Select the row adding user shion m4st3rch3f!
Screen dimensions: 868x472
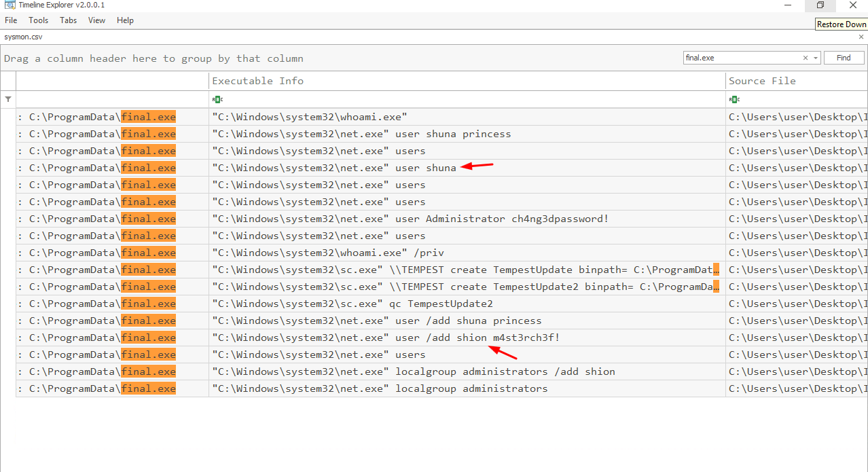coord(386,338)
